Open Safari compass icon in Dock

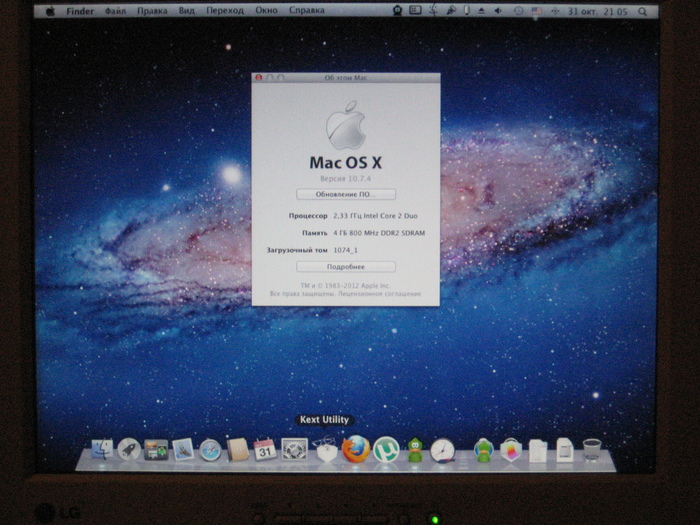coord(210,450)
